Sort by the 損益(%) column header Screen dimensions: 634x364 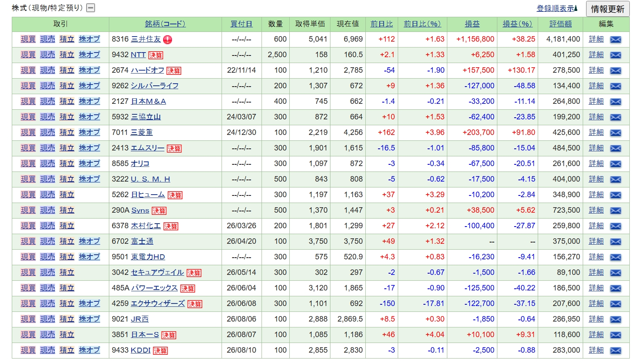pos(517,24)
